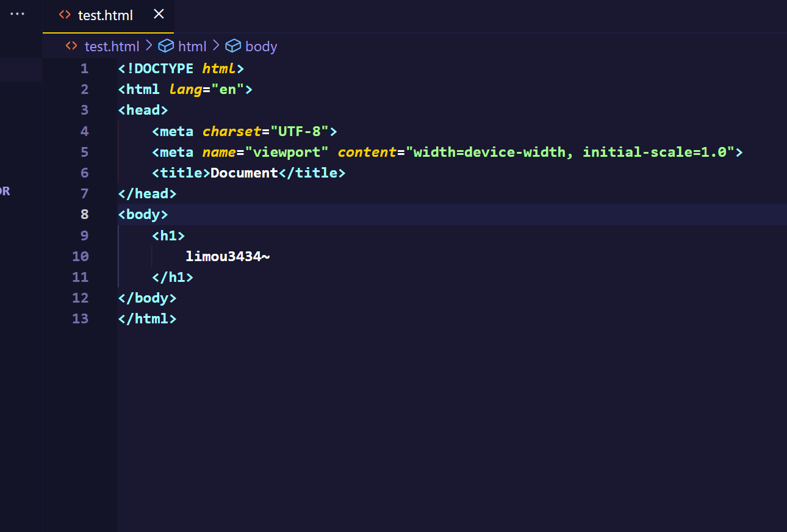Place cursor in the limou3434~ text
This screenshot has width=787, height=532.
[228, 256]
